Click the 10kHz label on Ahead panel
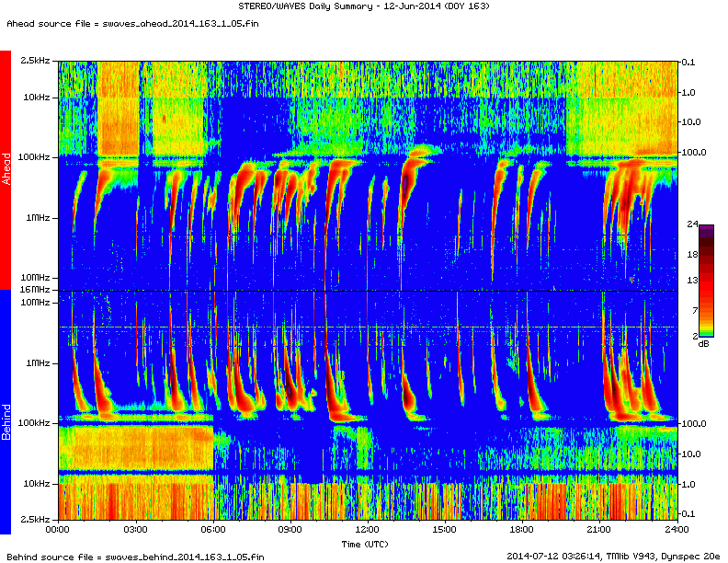 (x=37, y=98)
